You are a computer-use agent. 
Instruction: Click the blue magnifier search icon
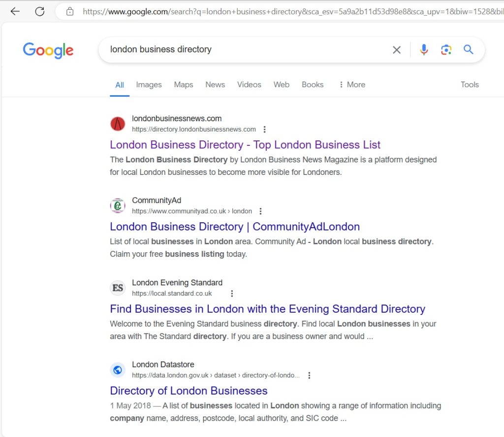[x=468, y=49]
